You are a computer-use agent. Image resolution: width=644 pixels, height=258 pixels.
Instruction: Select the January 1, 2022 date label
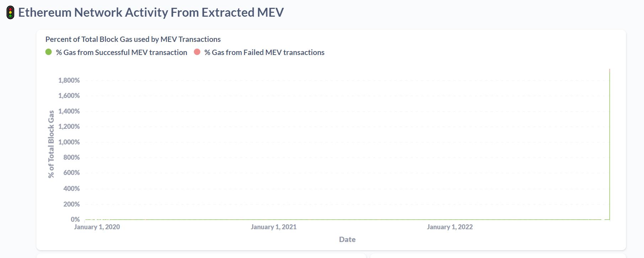coord(450,227)
